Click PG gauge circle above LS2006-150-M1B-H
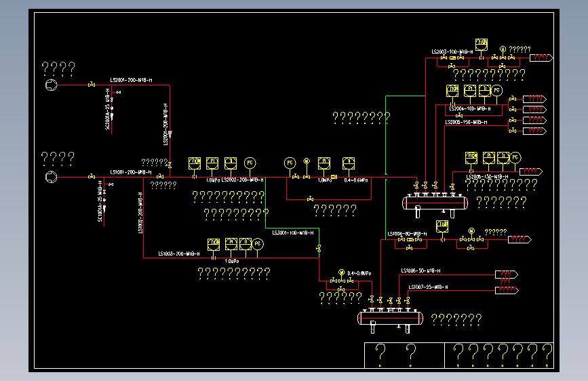The image size is (588, 381). [515, 157]
